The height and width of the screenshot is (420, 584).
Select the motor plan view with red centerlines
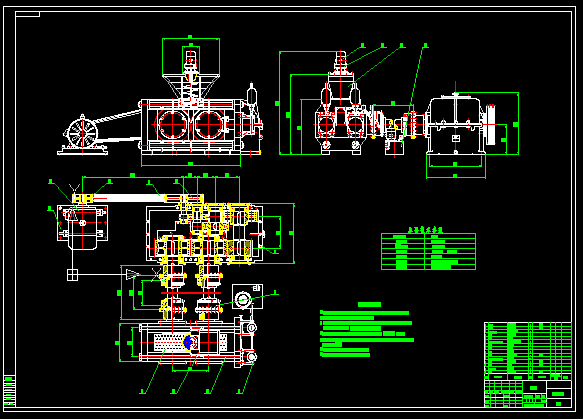click(82, 226)
